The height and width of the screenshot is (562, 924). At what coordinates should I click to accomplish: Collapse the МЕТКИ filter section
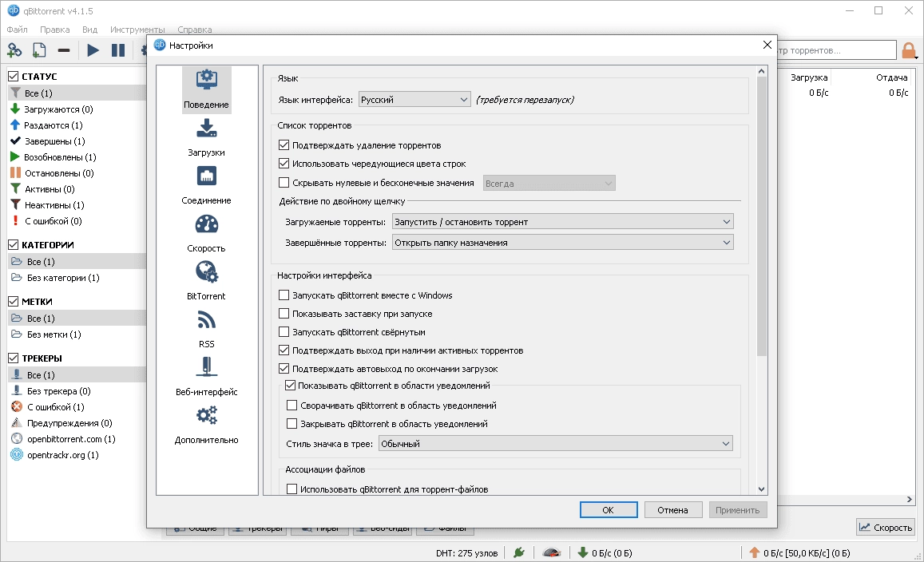tap(13, 301)
